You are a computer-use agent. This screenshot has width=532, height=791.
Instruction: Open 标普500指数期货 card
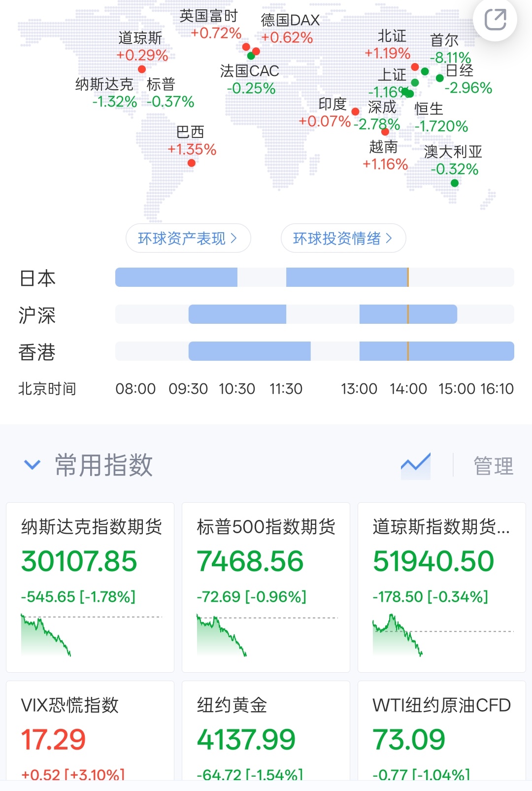click(x=266, y=587)
